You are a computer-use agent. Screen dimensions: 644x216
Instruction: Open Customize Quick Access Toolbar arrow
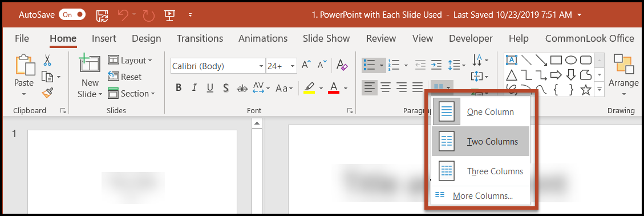(x=190, y=15)
